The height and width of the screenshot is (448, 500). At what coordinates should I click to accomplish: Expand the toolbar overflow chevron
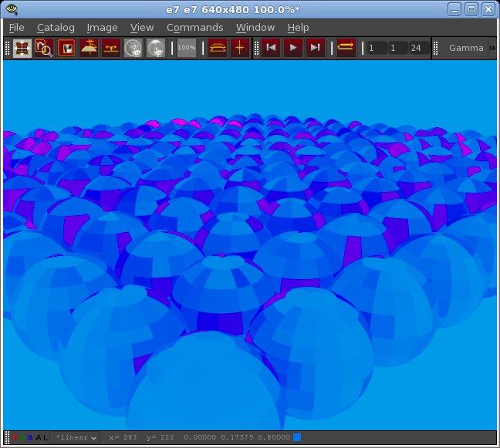[x=492, y=48]
